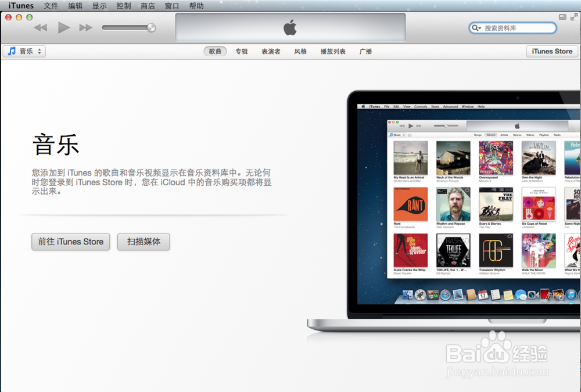Click the green zoom window button
This screenshot has width=581, height=392.
click(29, 17)
